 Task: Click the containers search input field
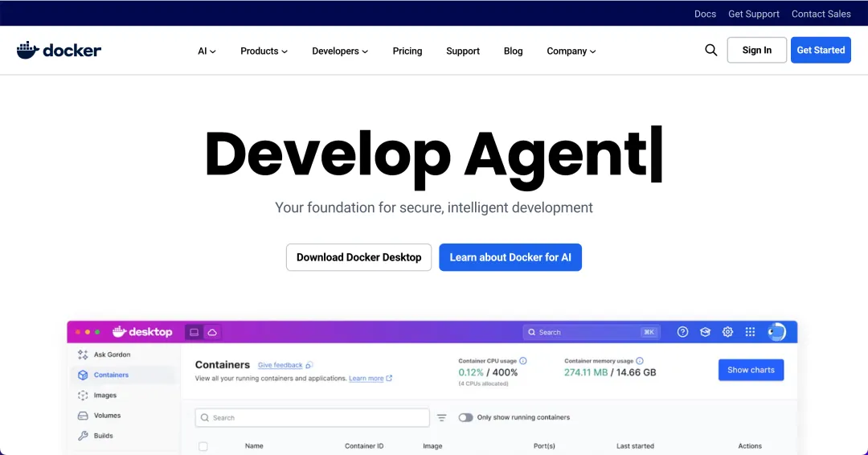click(x=312, y=418)
